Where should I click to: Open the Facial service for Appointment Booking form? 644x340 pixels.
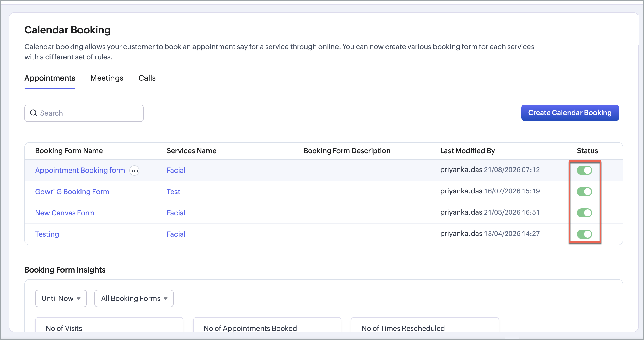[176, 170]
